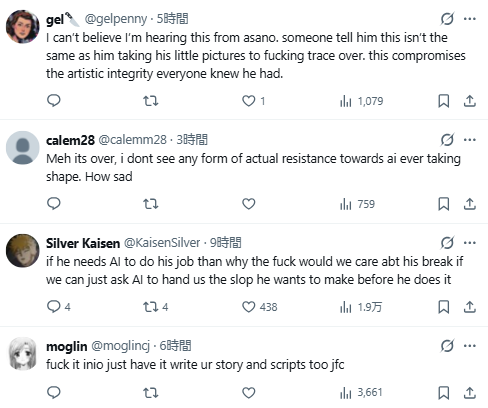View 3,661 views analytics on moglin's tweet

point(361,393)
